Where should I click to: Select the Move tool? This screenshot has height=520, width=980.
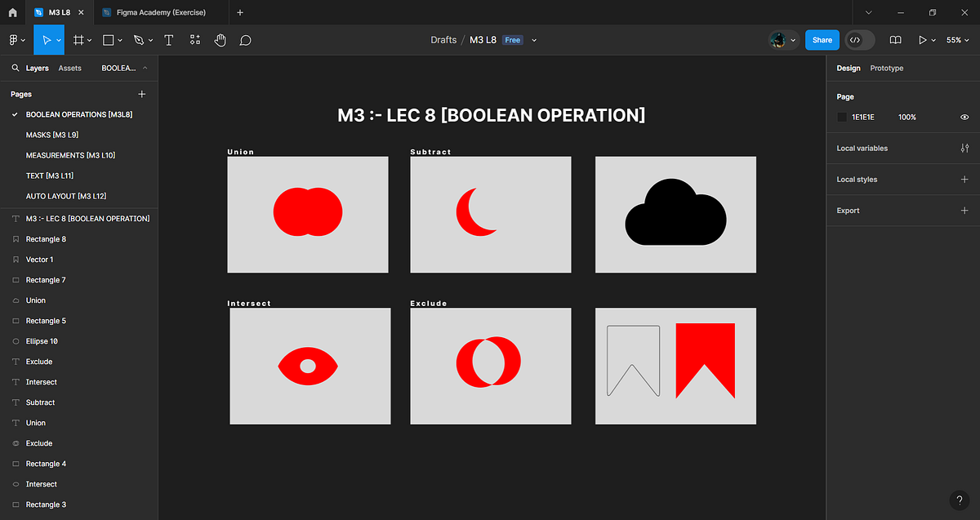point(47,39)
